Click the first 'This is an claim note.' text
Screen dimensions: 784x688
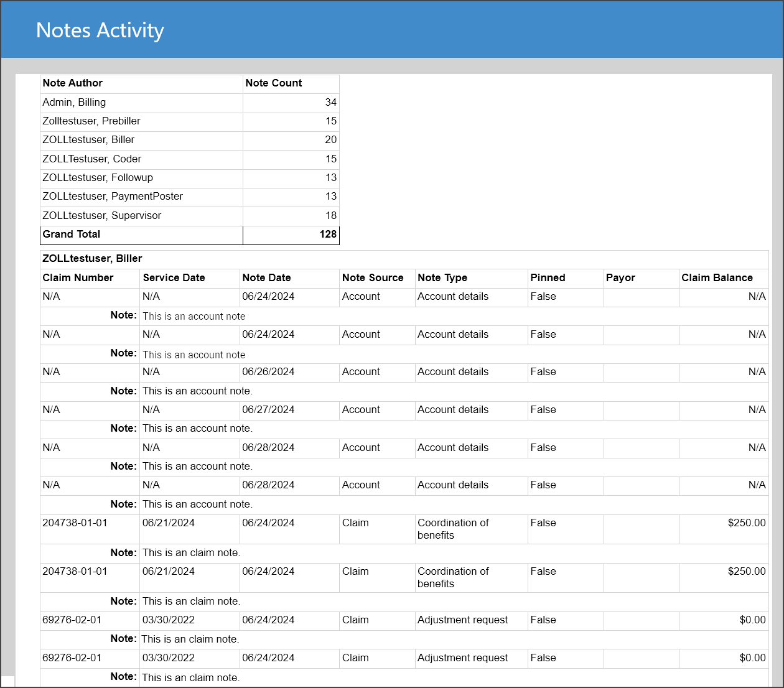(x=191, y=553)
